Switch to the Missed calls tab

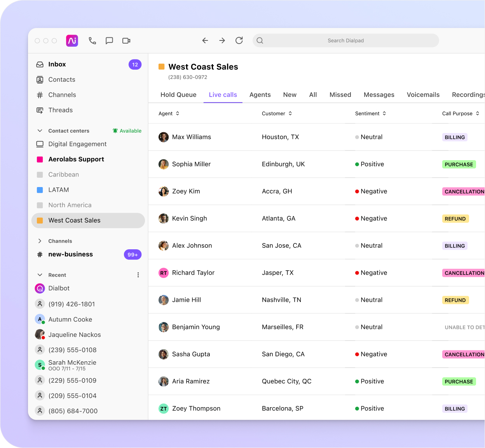(x=340, y=94)
